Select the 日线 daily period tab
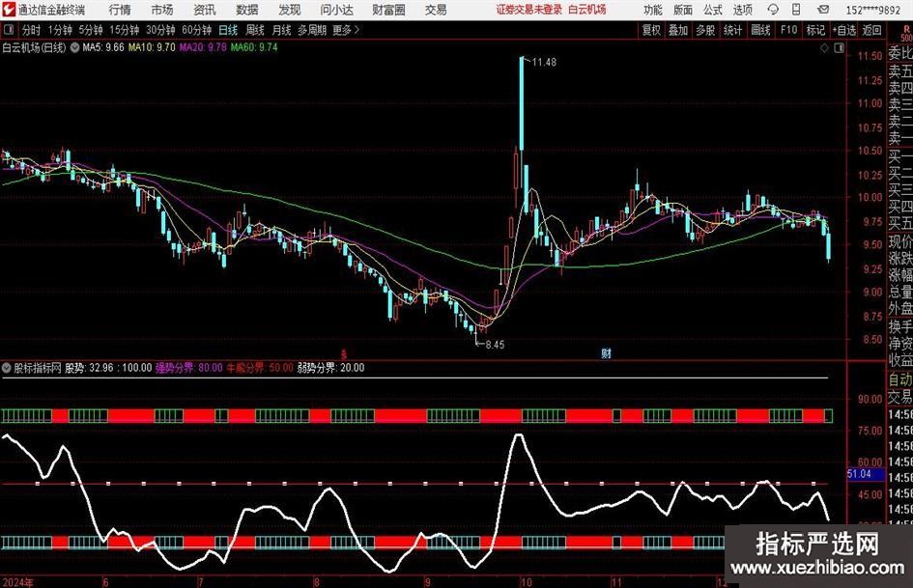The width and height of the screenshot is (913, 588). (228, 30)
